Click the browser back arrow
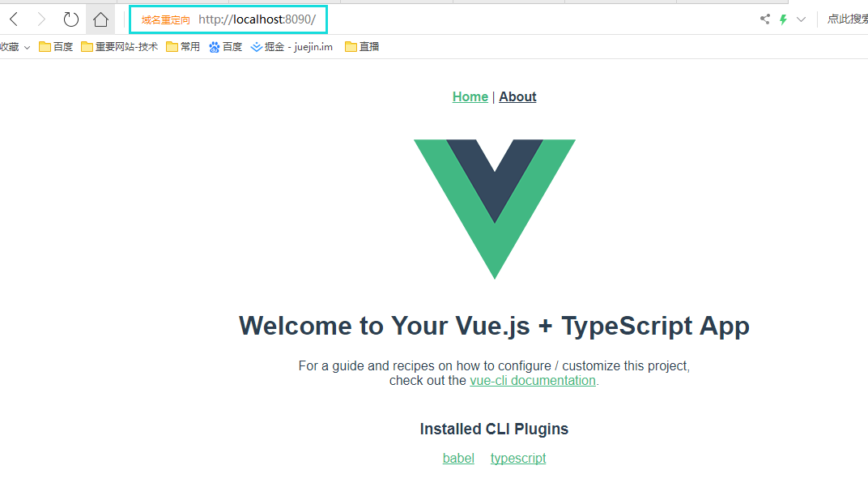868x487 pixels. point(15,19)
